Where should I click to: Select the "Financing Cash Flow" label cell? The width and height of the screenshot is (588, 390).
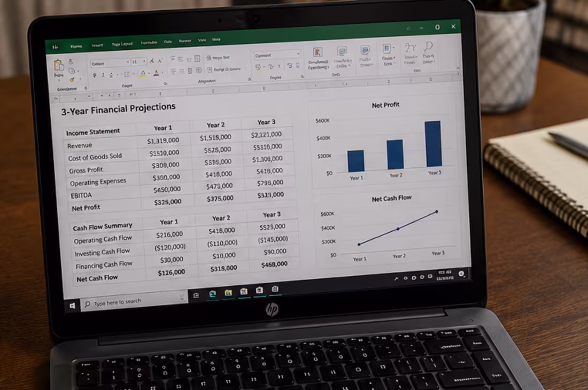point(104,265)
